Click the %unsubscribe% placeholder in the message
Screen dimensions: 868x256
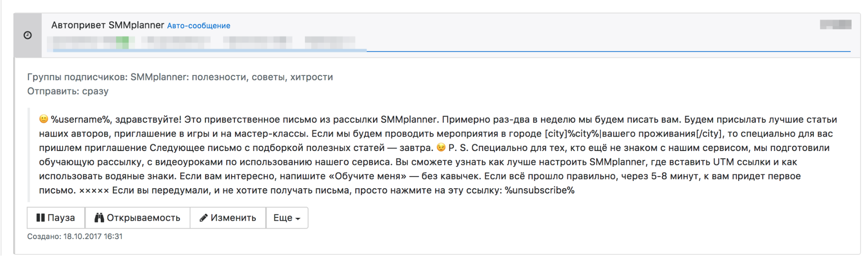(539, 190)
